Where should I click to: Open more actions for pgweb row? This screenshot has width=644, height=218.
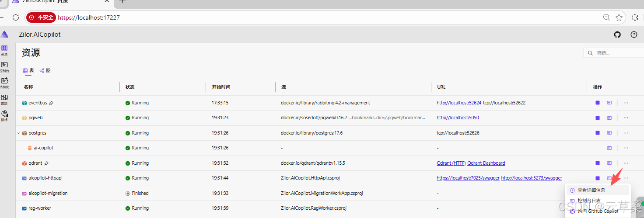tap(626, 118)
